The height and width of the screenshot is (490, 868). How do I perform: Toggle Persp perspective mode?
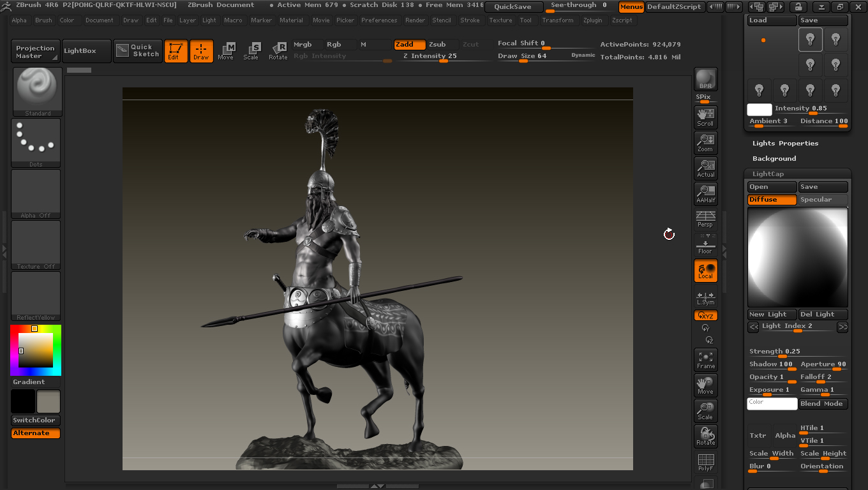(705, 219)
